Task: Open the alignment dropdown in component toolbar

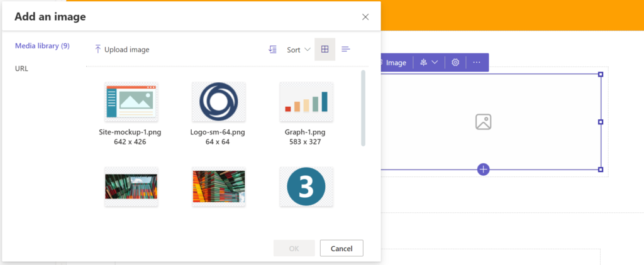Action: point(429,62)
